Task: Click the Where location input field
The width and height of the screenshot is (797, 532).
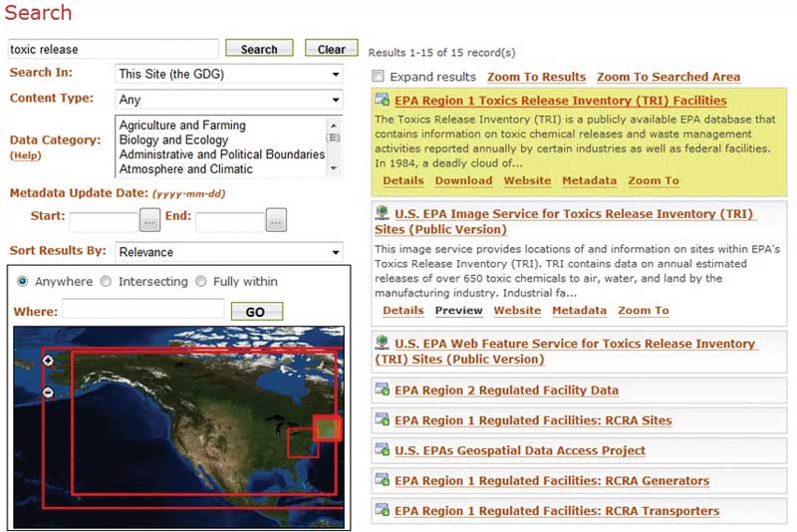Action: tap(142, 309)
